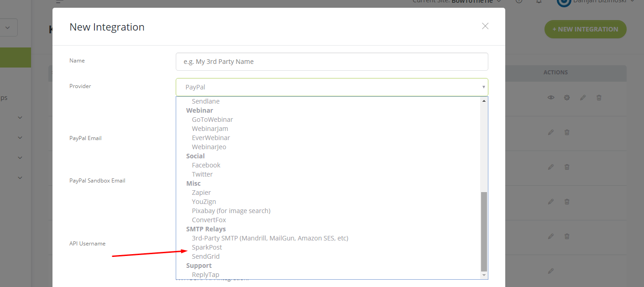Choose Facebook under Social
The width and height of the screenshot is (644, 287).
coord(206,165)
